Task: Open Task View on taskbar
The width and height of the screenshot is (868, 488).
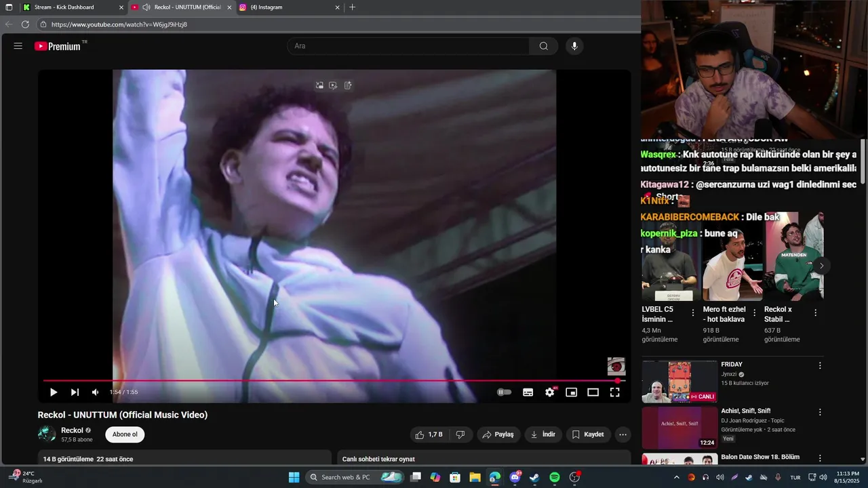Action: (x=416, y=477)
